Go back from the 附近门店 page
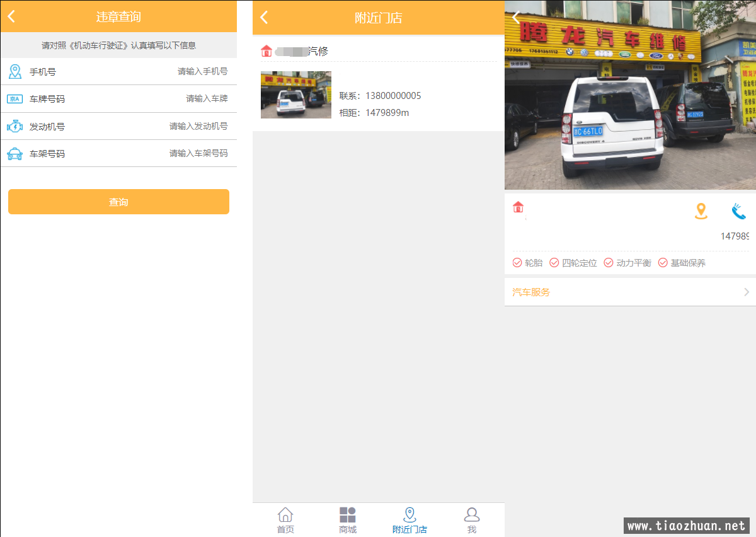This screenshot has height=537, width=756. (x=264, y=18)
